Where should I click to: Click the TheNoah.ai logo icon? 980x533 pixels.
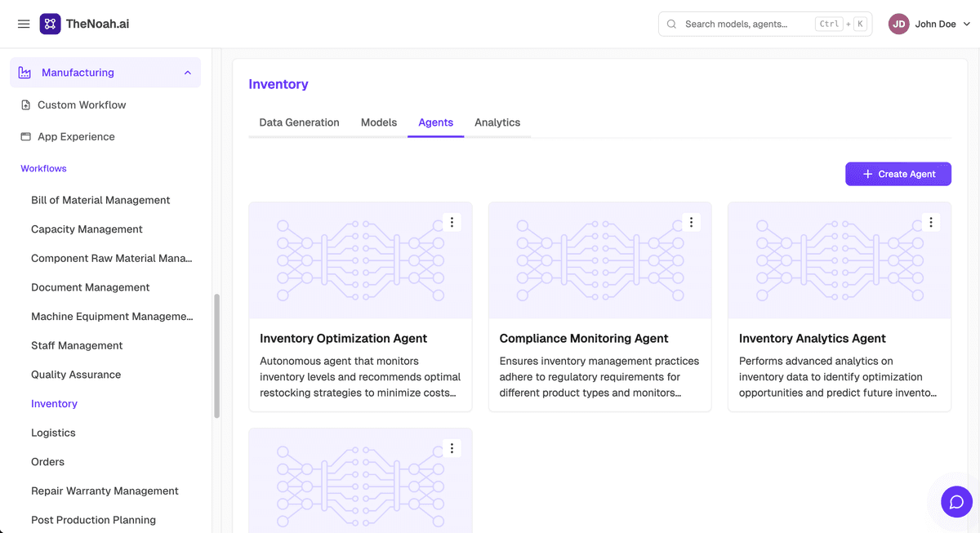(50, 24)
